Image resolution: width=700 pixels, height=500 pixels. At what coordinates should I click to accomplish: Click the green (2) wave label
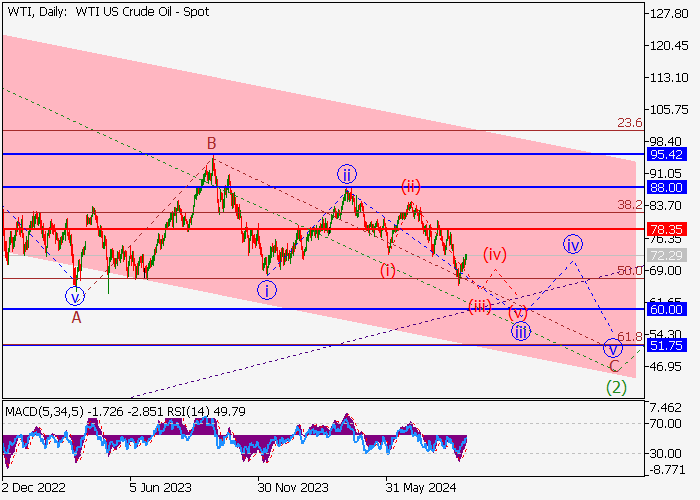(x=616, y=388)
